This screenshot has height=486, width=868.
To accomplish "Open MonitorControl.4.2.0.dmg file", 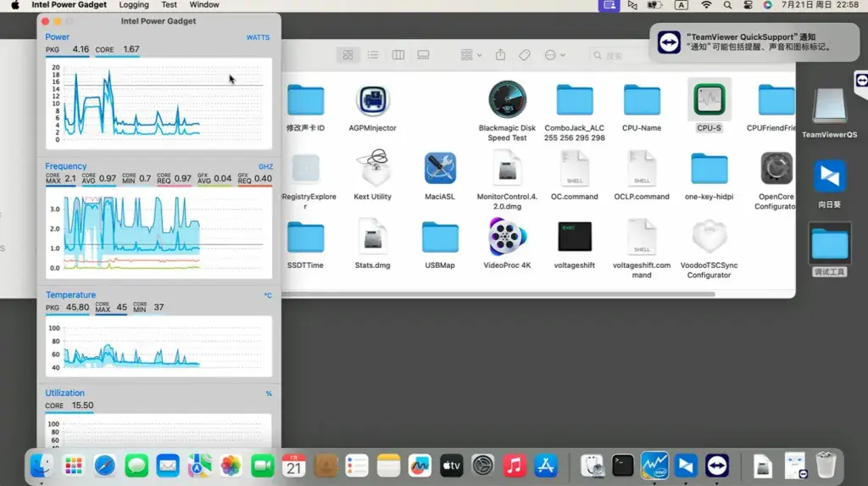I will click(x=507, y=168).
